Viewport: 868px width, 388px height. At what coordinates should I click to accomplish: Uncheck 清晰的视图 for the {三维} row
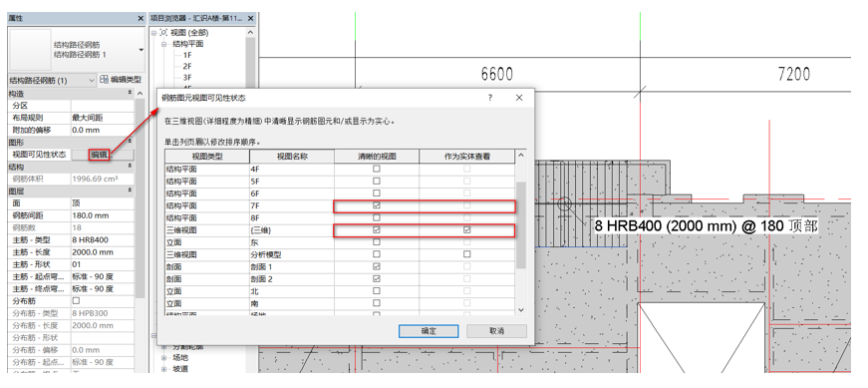point(377,229)
